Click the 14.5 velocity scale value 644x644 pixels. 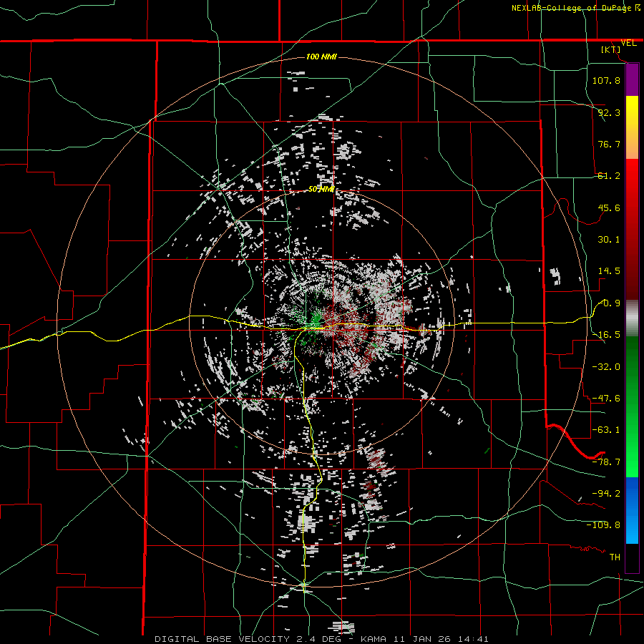click(609, 271)
